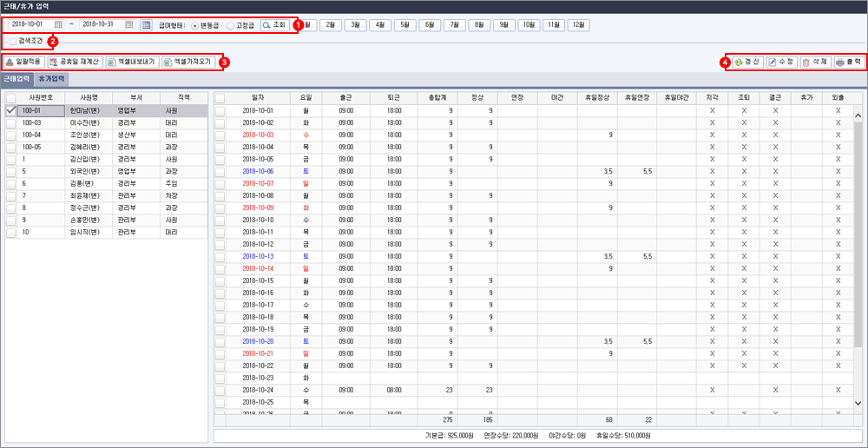Click the 사원명 column header
Image resolution: width=868 pixels, height=448 pixels.
pos(88,97)
